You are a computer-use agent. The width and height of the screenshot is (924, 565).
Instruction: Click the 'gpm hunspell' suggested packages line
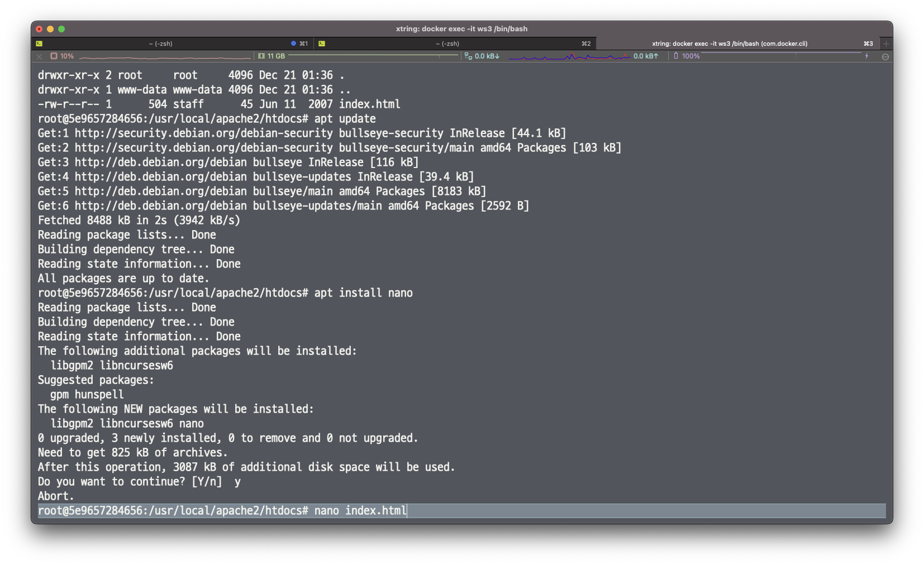[x=87, y=394]
